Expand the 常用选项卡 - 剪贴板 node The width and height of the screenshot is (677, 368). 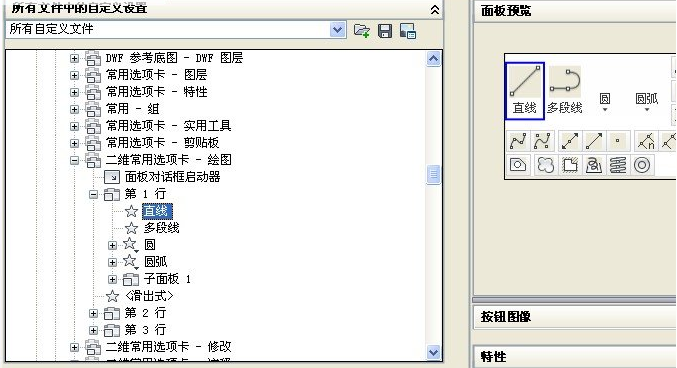pyautogui.click(x=74, y=143)
